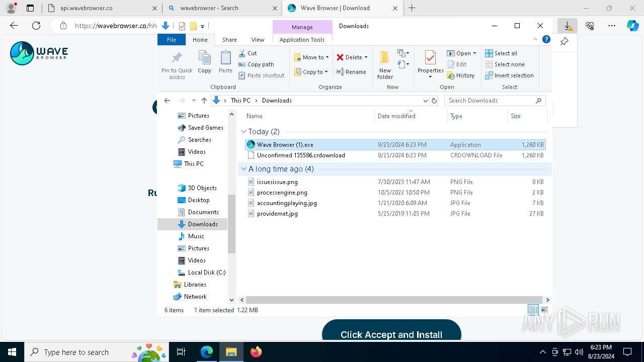Click Firefox taskbar icon
Viewport: 644px width, 362px height.
256,352
